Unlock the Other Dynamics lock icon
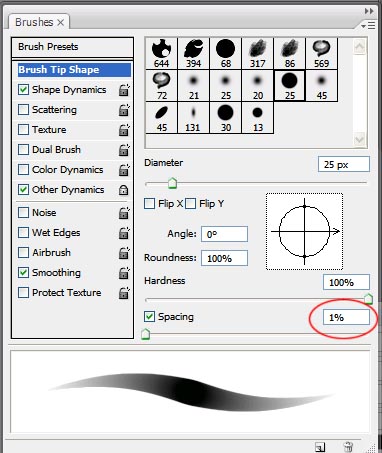 124,190
